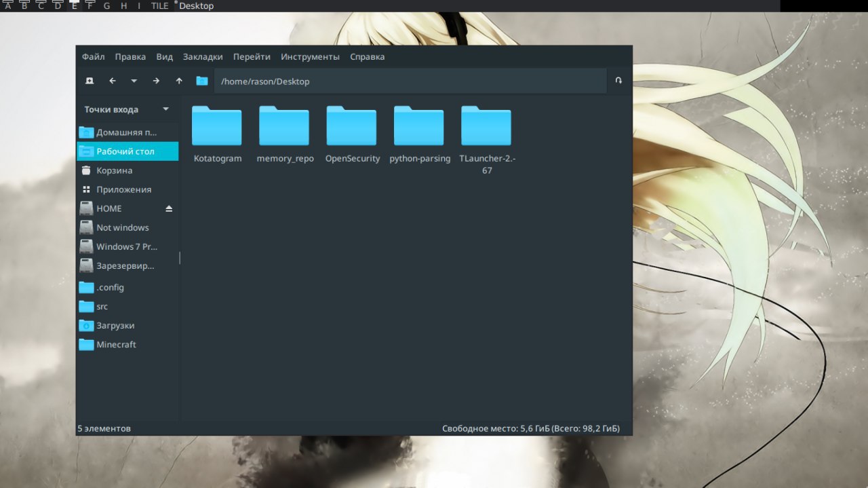Click the TILE layout indicator

160,5
